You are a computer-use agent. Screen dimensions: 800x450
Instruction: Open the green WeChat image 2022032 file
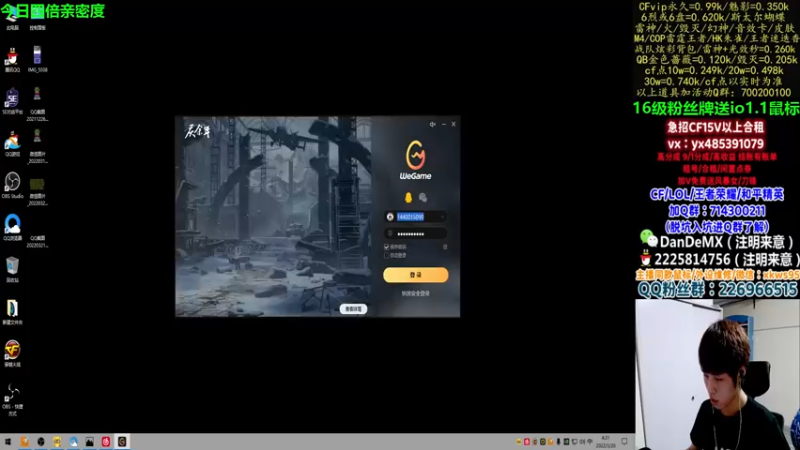pos(37,192)
